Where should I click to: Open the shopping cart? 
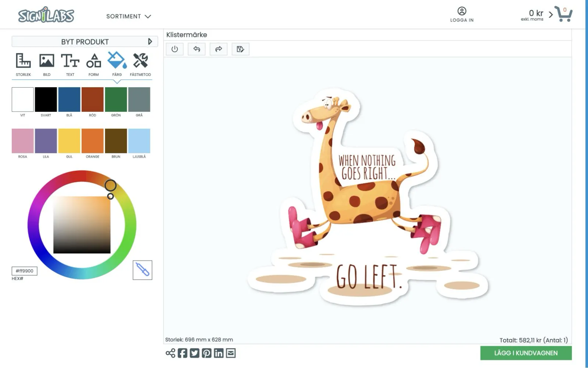click(563, 14)
